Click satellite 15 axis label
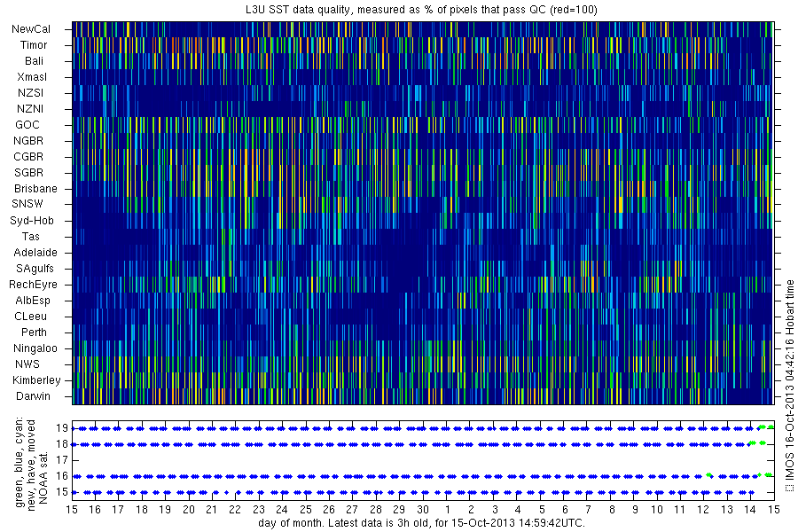 62,492
